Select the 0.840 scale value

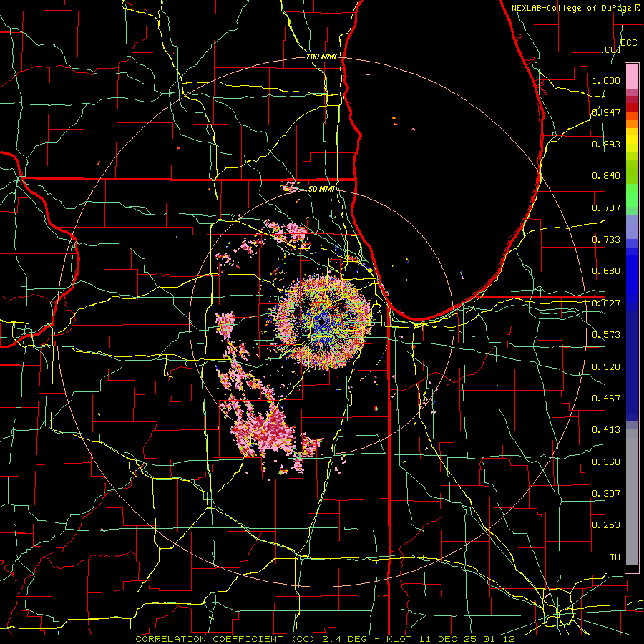click(x=606, y=176)
